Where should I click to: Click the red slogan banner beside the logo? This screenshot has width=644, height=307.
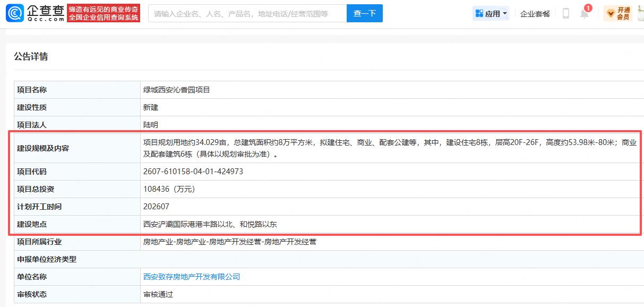pos(104,13)
